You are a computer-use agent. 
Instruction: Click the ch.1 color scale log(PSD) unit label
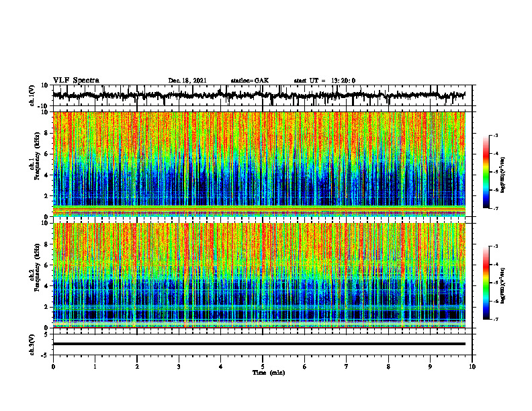[503, 175]
